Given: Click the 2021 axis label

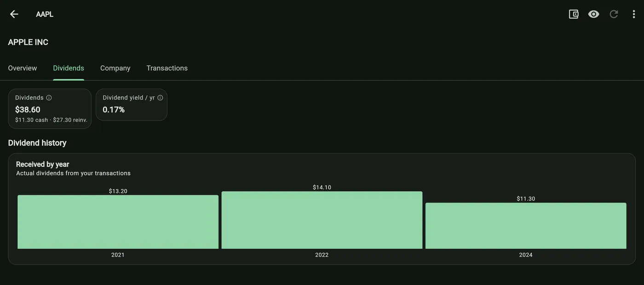Looking at the screenshot, I should click(x=118, y=255).
